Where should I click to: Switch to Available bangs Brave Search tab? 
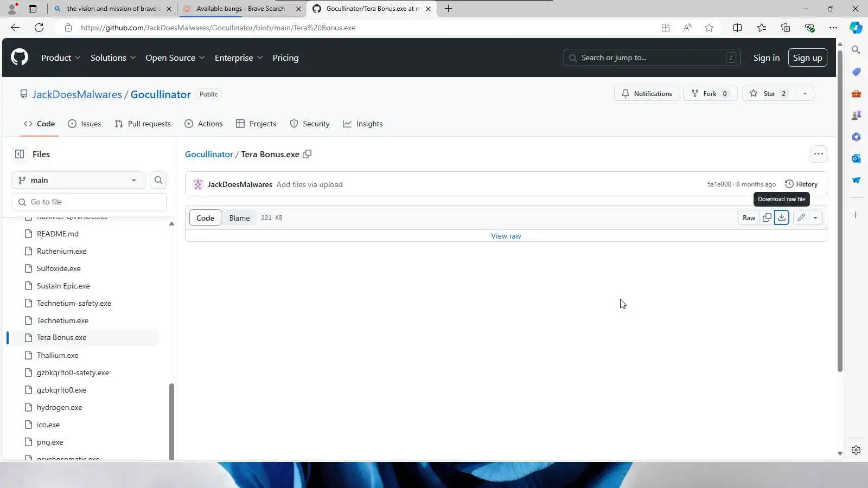click(x=240, y=9)
